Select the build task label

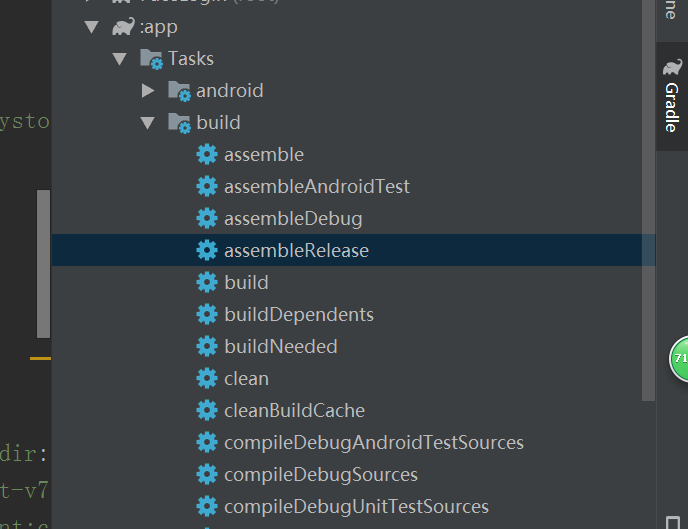[246, 282]
